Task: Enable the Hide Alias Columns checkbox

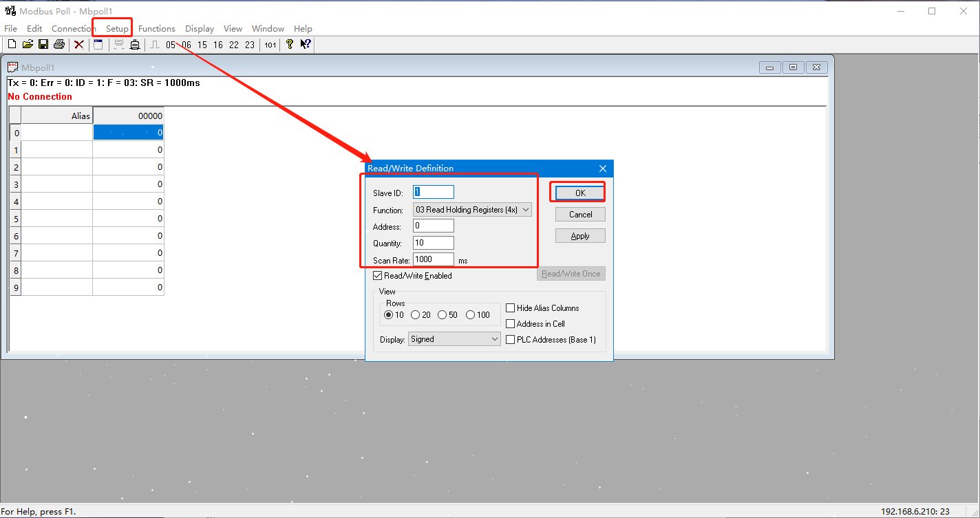Action: (511, 308)
